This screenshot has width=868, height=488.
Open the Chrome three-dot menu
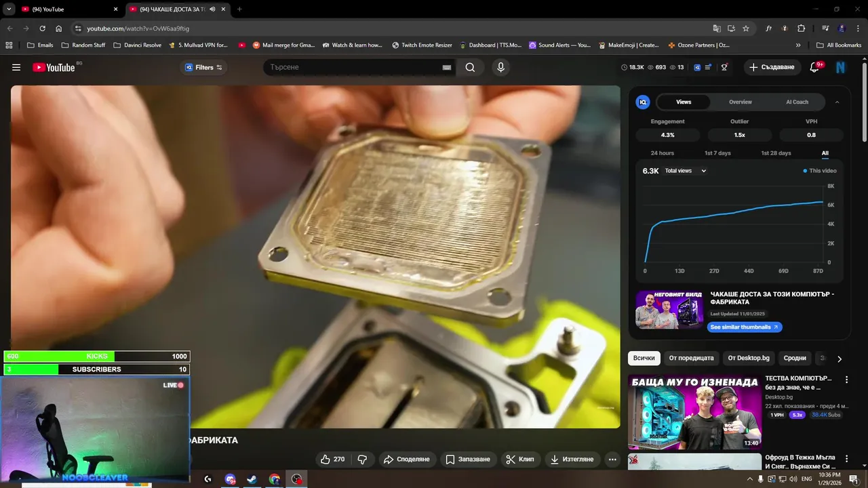tap(858, 28)
